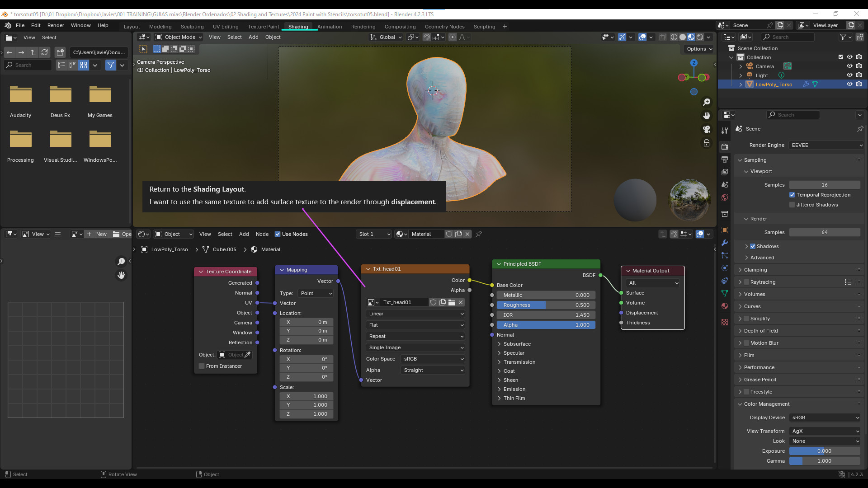Go to parent directory in file browser
Screen dimensions: 868x488
[x=33, y=52]
